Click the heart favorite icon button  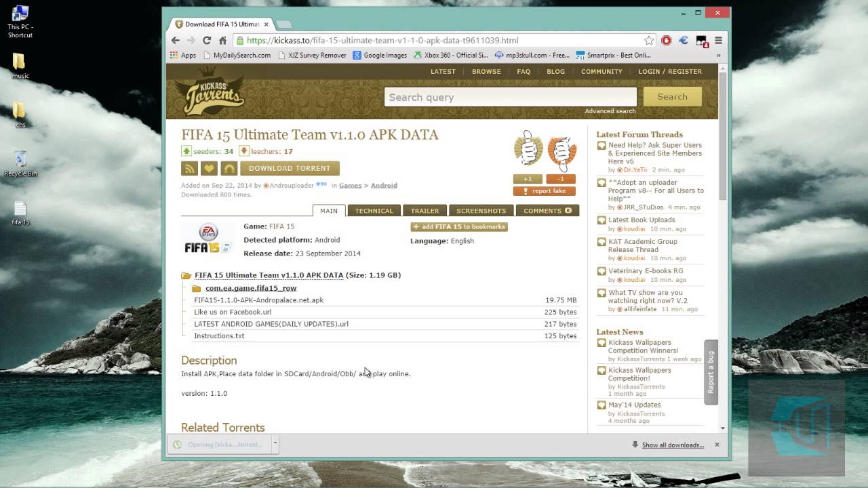[210, 168]
